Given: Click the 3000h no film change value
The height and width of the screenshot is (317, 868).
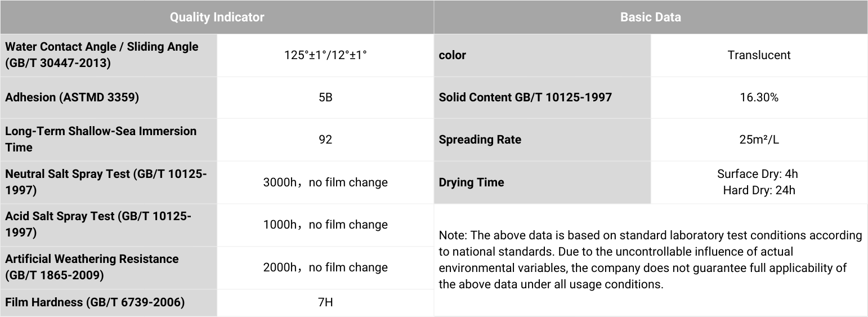Looking at the screenshot, I should click(325, 182).
